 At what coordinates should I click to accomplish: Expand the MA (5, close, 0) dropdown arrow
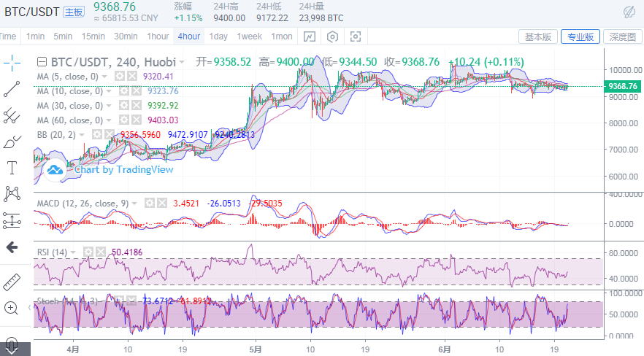click(x=104, y=77)
